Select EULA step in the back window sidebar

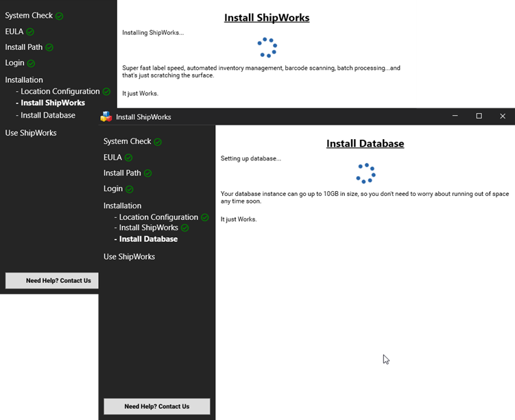click(x=14, y=32)
